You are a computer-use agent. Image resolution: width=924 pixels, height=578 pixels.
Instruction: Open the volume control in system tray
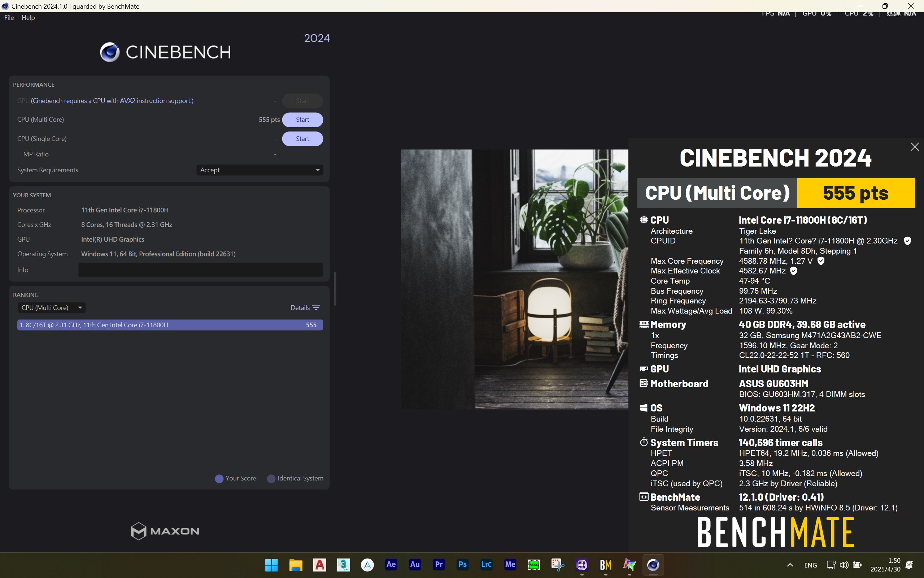(x=844, y=565)
